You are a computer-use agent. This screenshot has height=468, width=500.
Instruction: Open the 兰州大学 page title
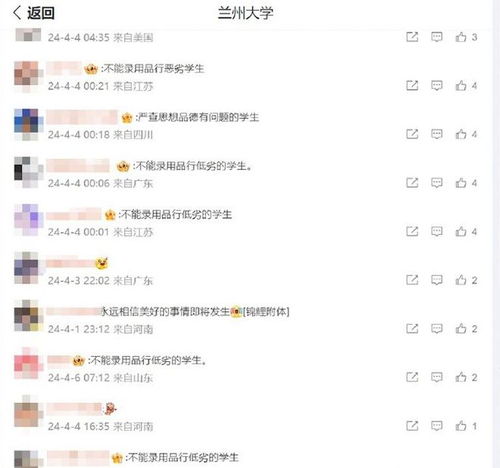point(246,13)
